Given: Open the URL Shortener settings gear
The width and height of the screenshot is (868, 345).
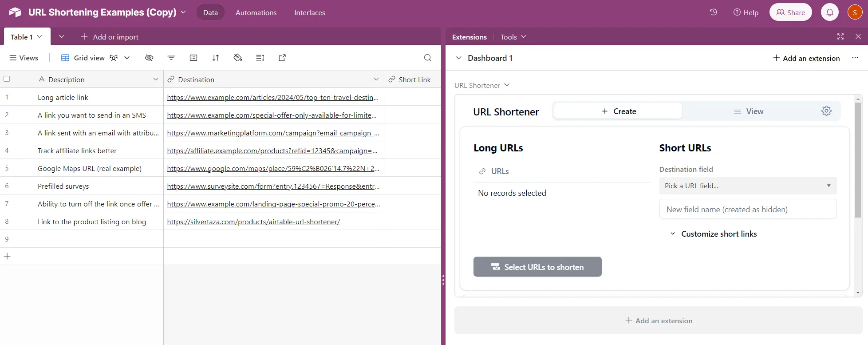Looking at the screenshot, I should [x=826, y=111].
